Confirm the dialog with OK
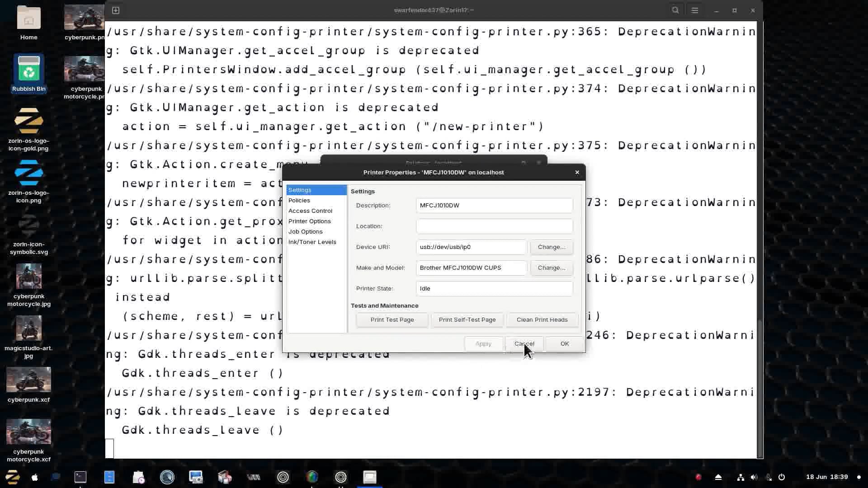 click(x=565, y=343)
